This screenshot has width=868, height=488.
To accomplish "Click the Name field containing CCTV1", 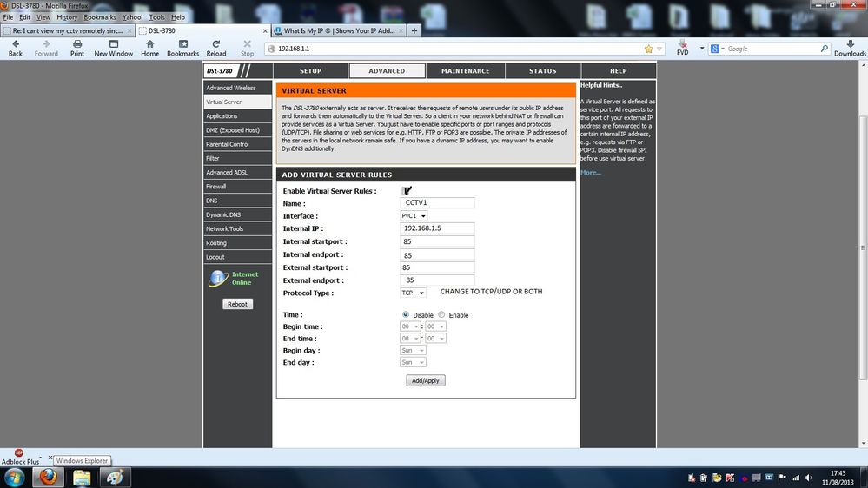I will pos(437,203).
